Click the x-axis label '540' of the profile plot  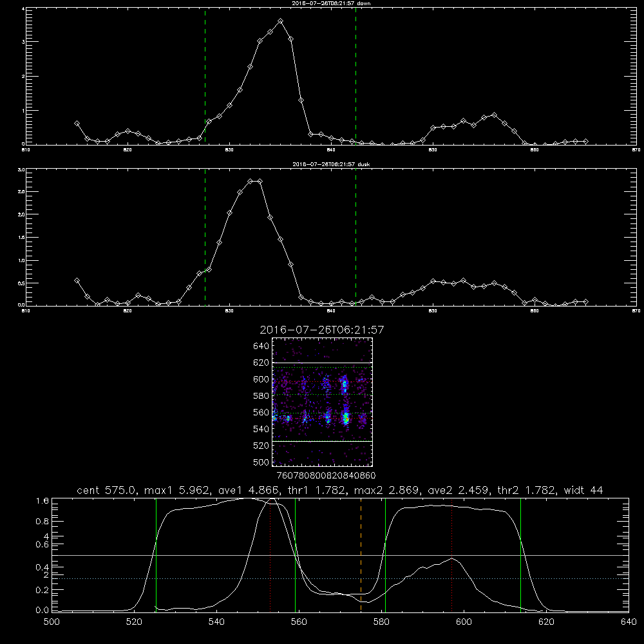pos(216,622)
